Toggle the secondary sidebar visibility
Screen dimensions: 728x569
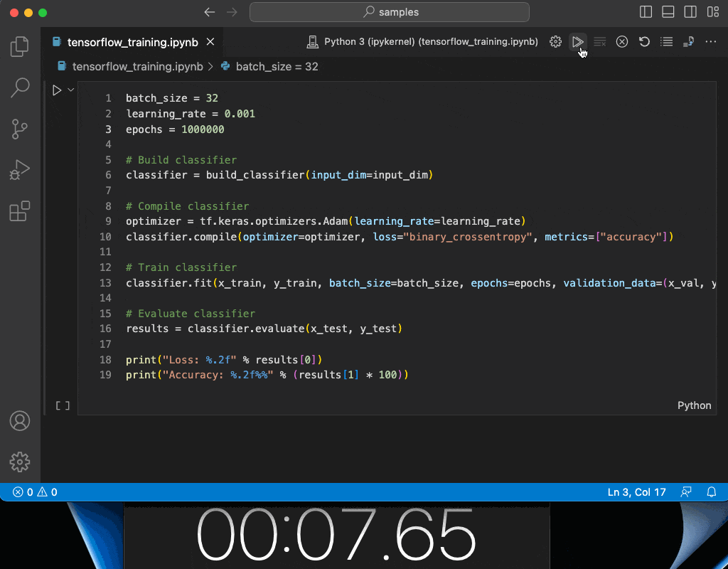point(690,11)
